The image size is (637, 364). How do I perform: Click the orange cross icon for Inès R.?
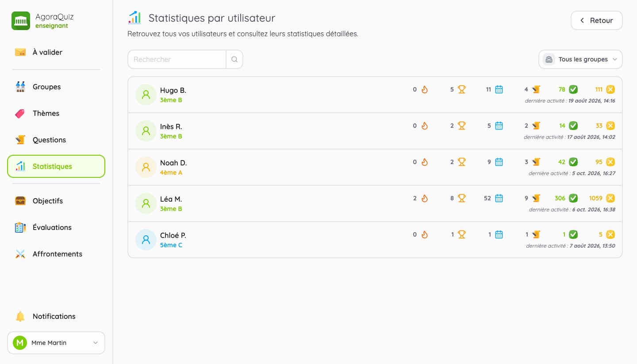click(x=610, y=126)
